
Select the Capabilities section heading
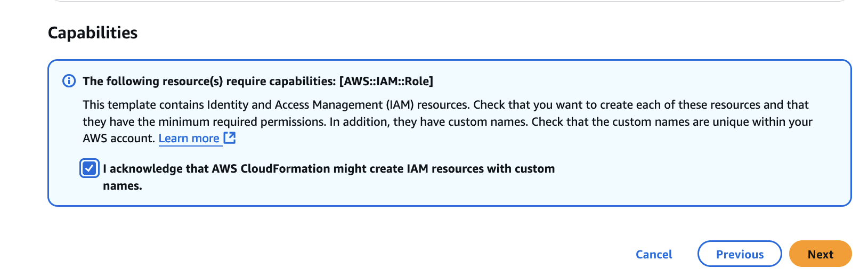click(93, 33)
